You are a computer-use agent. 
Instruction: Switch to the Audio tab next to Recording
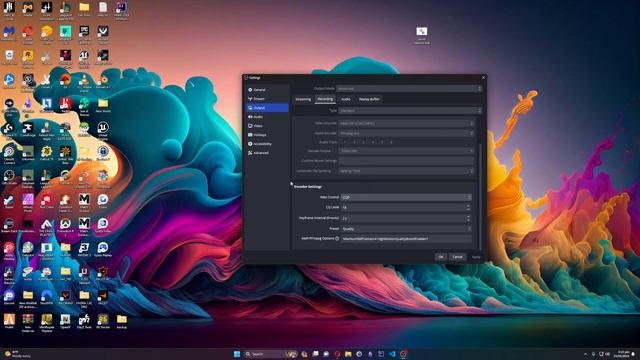pos(346,99)
